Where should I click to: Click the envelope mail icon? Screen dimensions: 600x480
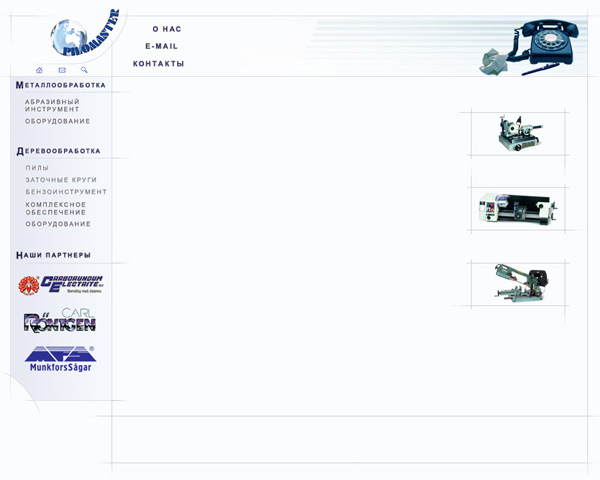62,70
